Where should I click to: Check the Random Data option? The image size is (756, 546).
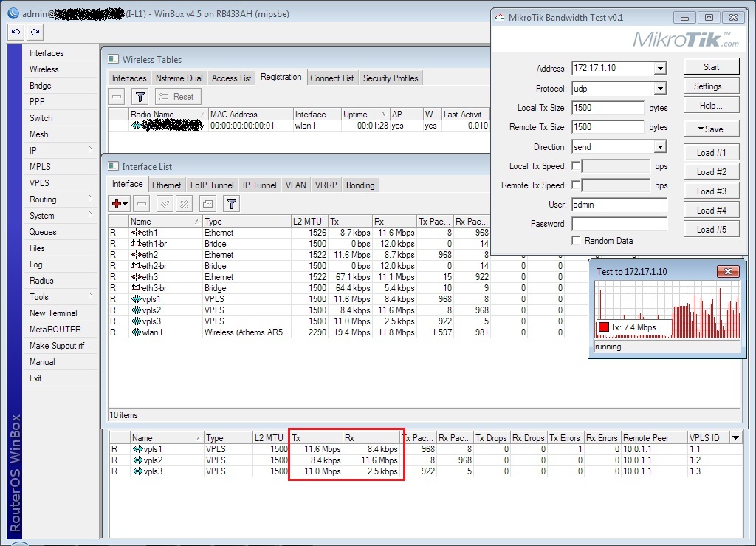tap(576, 241)
